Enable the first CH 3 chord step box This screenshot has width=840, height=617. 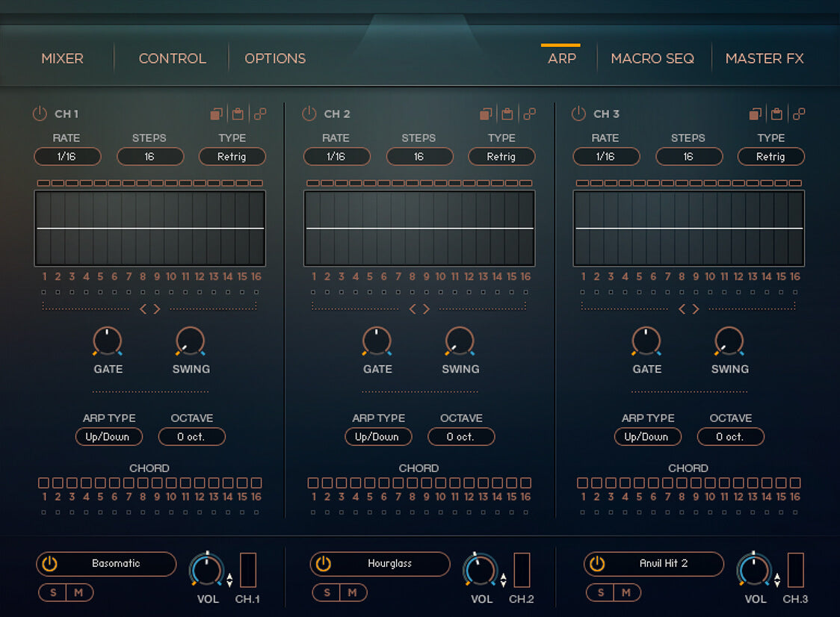pos(583,483)
